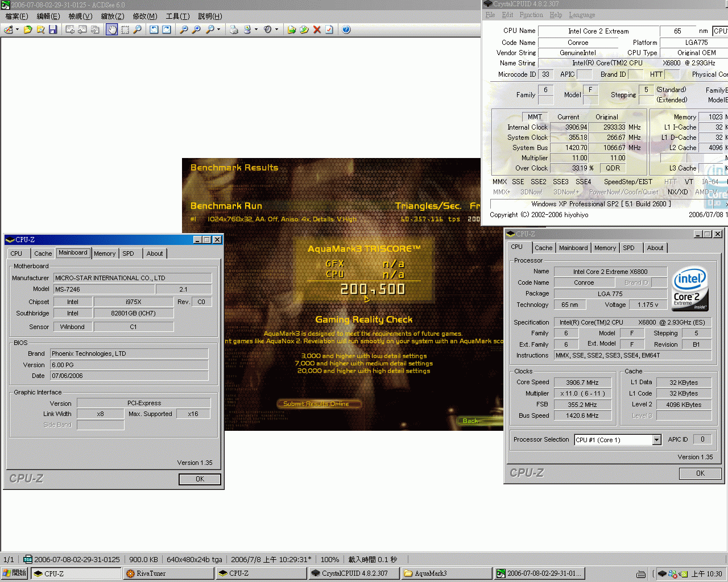Open the File menu in CrystalCPUID
The height and width of the screenshot is (582, 728).
(x=490, y=15)
